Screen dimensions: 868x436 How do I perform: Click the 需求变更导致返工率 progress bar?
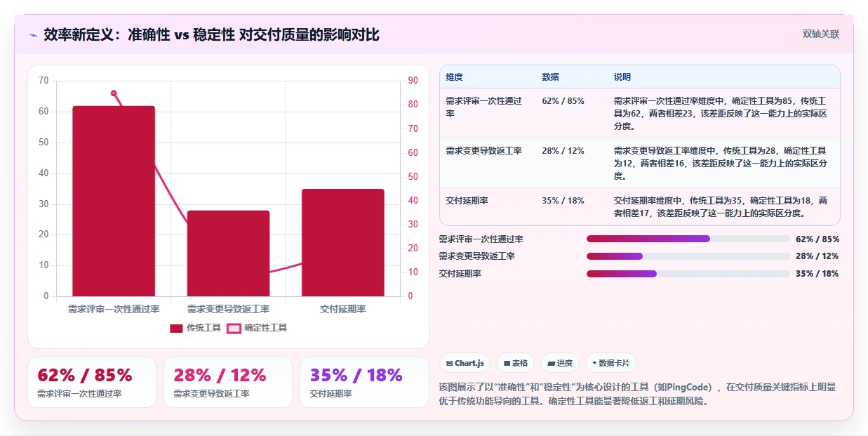tap(688, 256)
